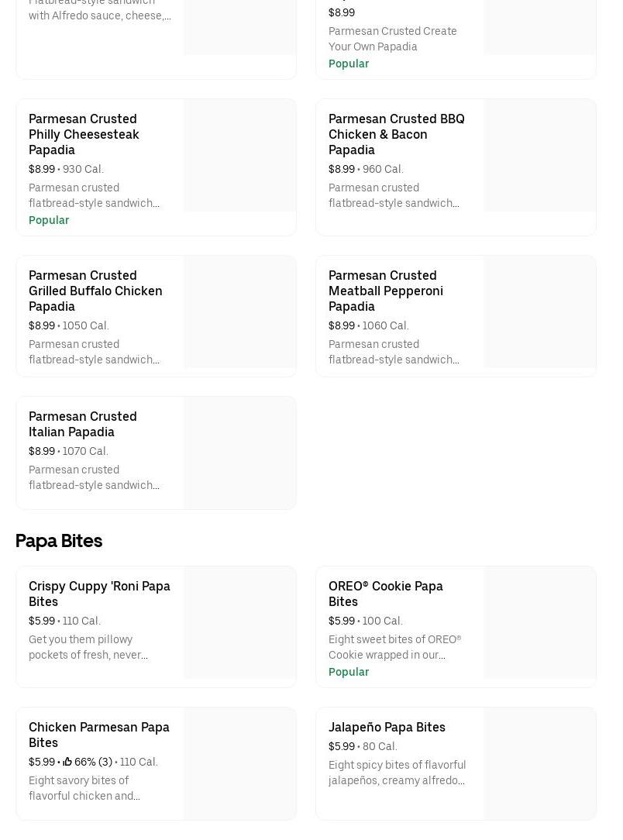Click the thumbs-up rating icon on Chicken Parmesan Papa Bites

[x=67, y=762]
